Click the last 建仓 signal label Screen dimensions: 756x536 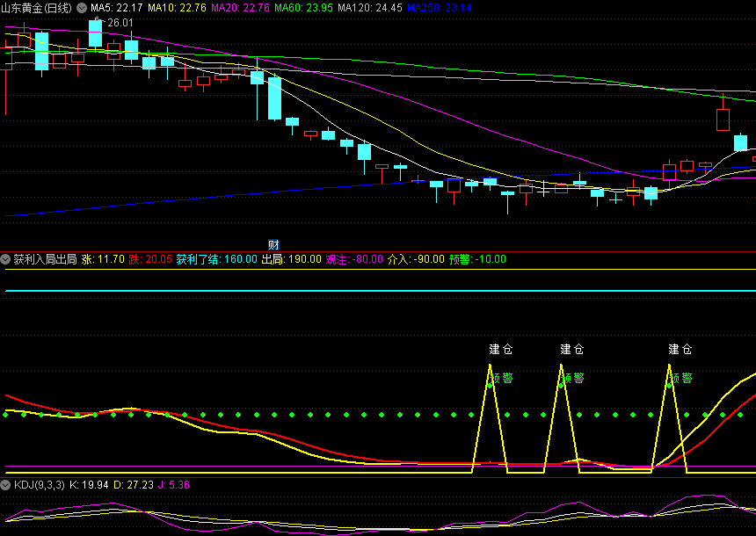(x=680, y=349)
